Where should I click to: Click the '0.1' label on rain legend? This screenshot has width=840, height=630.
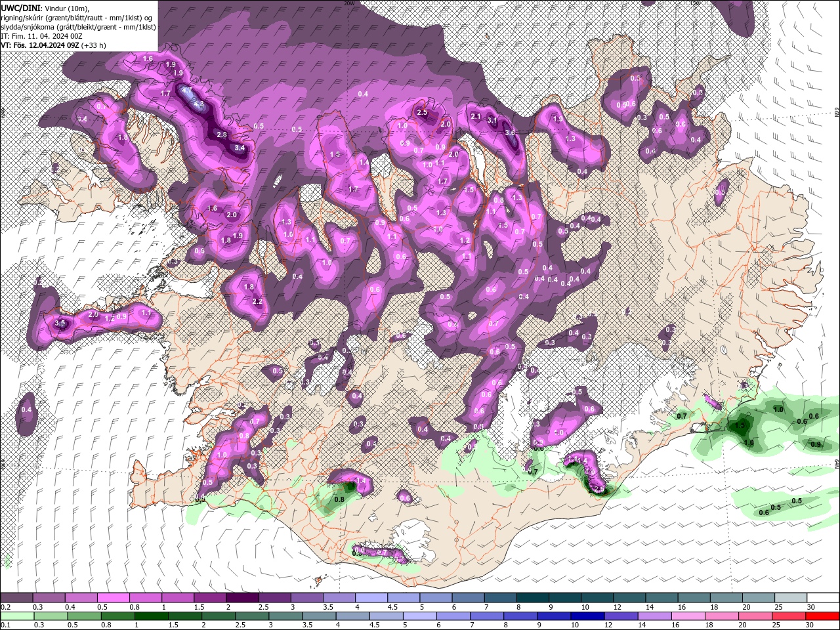tap(5, 625)
